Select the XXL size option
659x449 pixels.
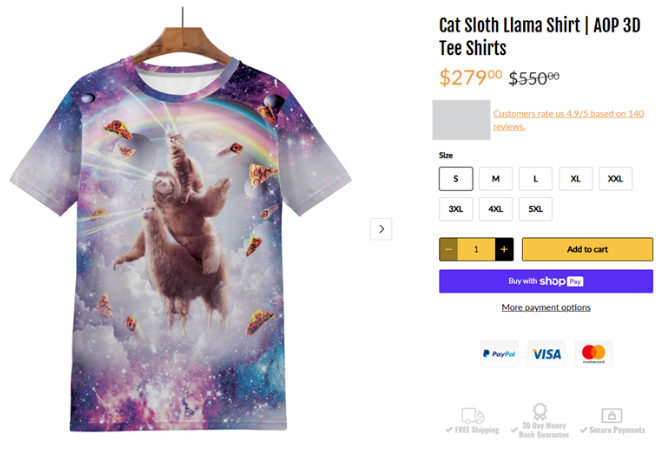click(x=615, y=179)
